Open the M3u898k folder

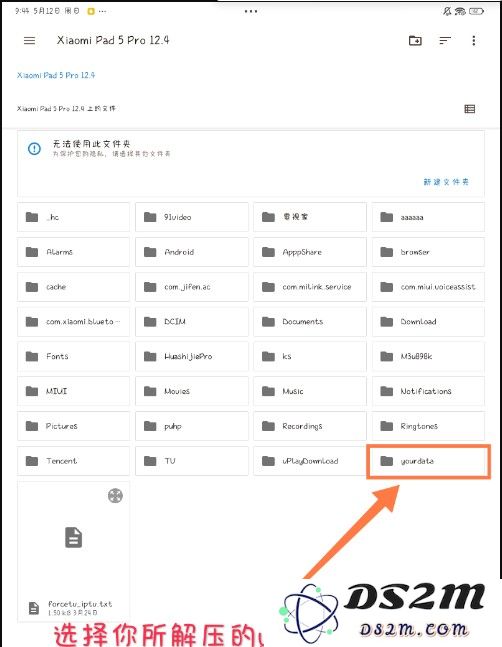(428, 356)
